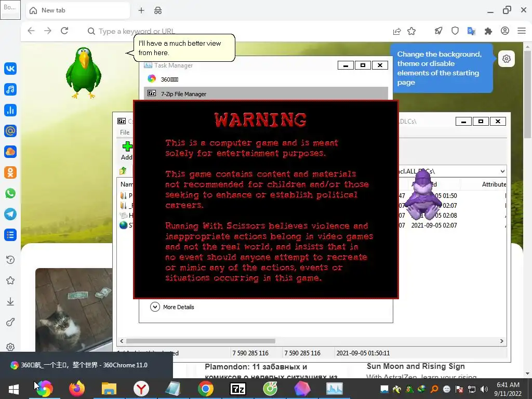Viewport: 532px width, 399px height.
Task: Open incognito mode icon beside new tab
Action: (x=158, y=10)
